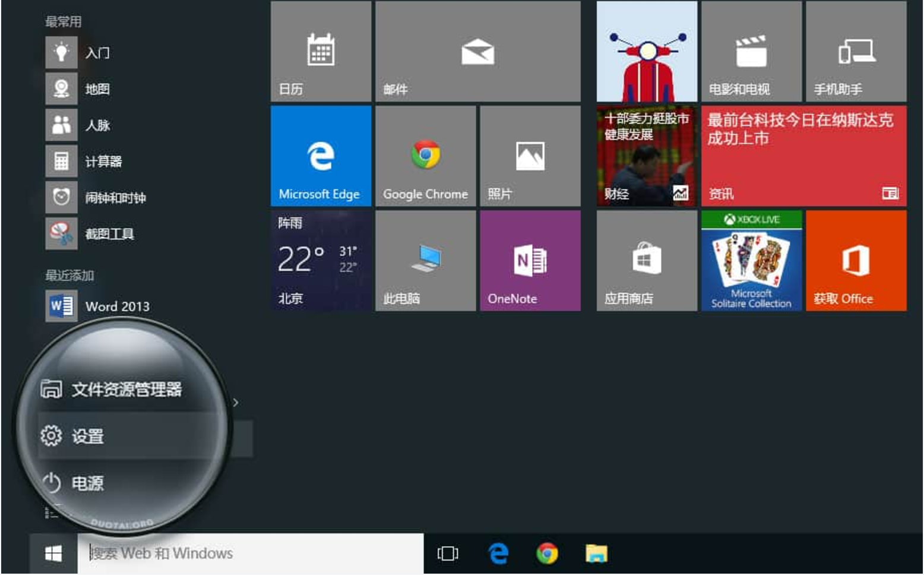924x576 pixels.
Task: Click the 获取 Office tile
Action: point(856,261)
